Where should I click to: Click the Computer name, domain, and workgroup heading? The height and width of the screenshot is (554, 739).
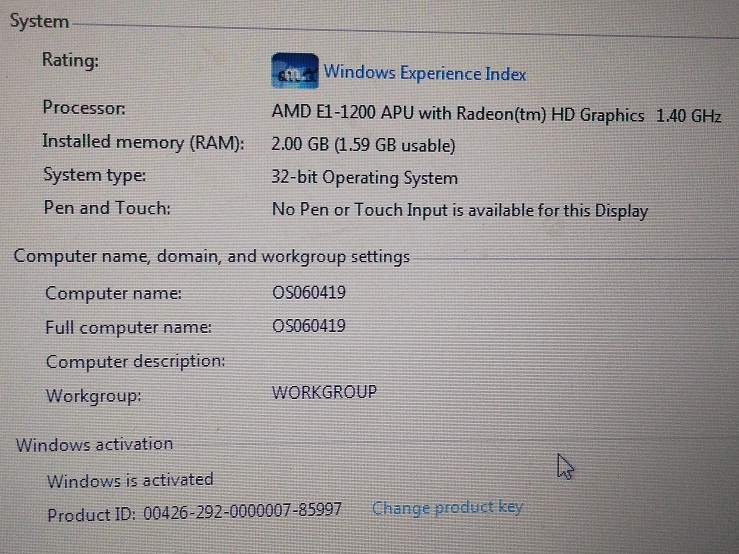(212, 256)
